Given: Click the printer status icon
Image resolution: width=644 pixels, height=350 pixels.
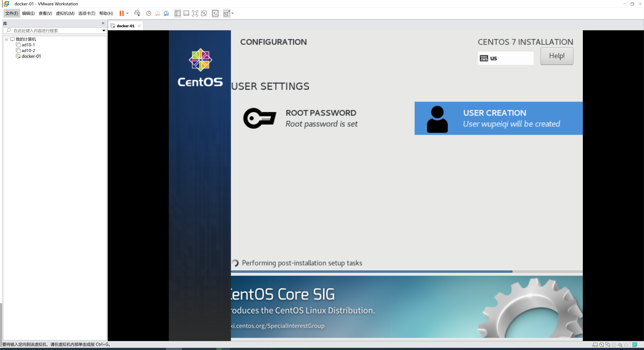Looking at the screenshot, I should click(x=614, y=345).
